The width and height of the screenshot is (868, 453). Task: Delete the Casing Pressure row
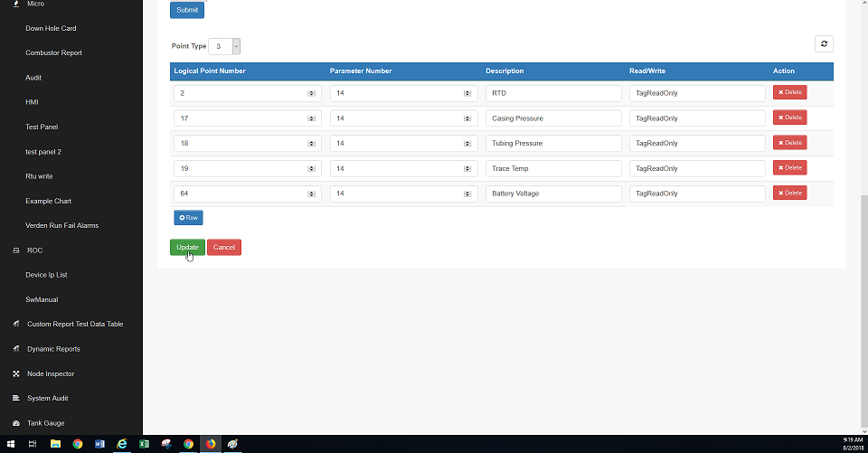point(789,118)
